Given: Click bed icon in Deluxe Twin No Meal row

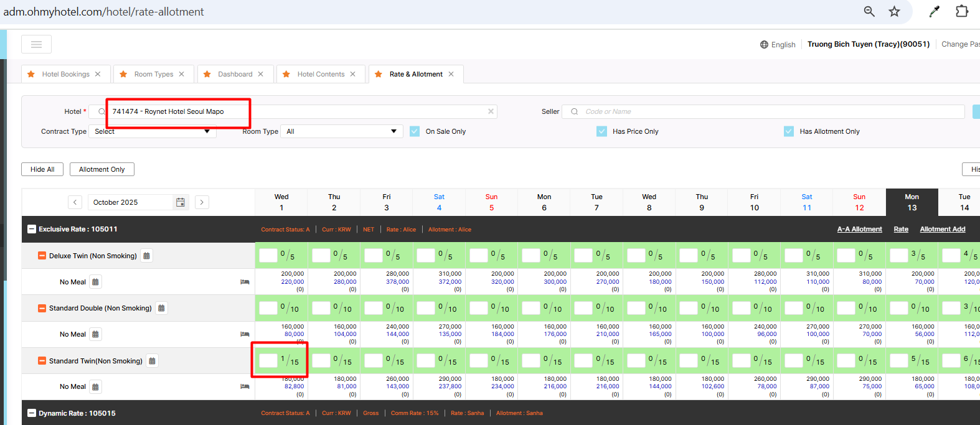Looking at the screenshot, I should (x=245, y=282).
